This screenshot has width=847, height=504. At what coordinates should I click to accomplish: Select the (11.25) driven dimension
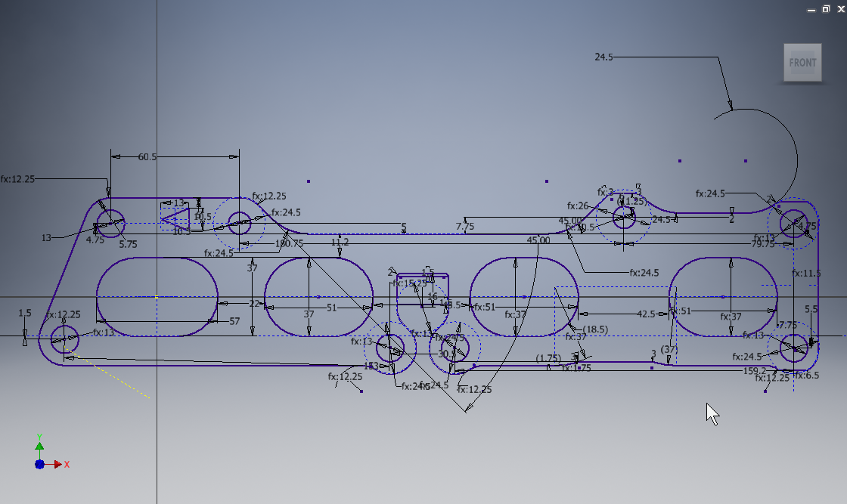[x=632, y=201]
